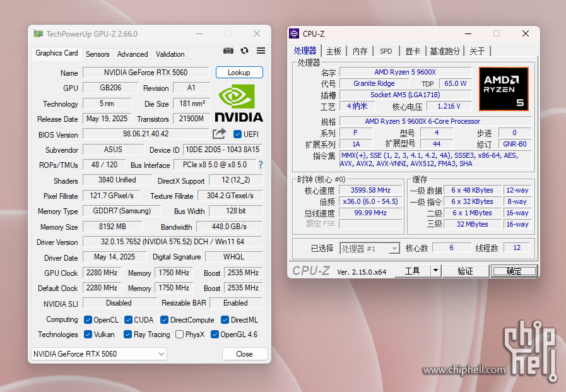Viewport: 566px width, 392px height.
Task: Click the Socket AM5 (LGA1718) value
Action: (405, 95)
